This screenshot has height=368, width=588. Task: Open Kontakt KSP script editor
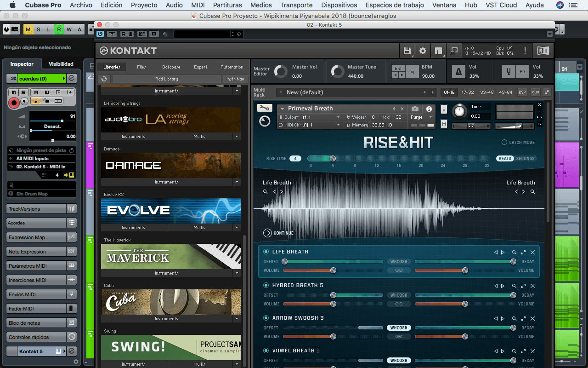tap(522, 92)
